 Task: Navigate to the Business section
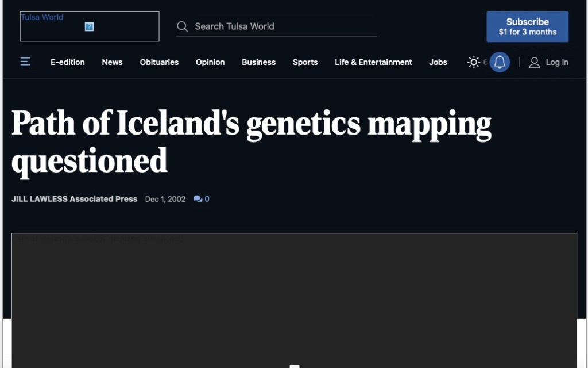tap(258, 62)
